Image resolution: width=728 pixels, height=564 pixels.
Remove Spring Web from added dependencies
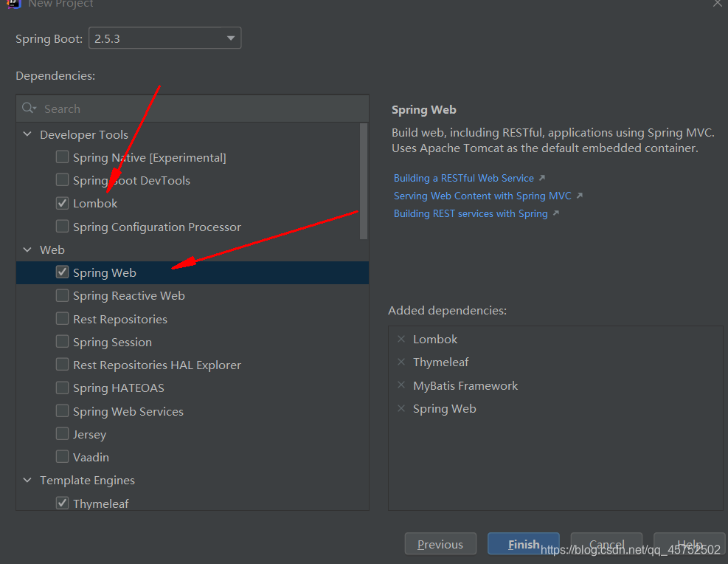click(x=401, y=408)
